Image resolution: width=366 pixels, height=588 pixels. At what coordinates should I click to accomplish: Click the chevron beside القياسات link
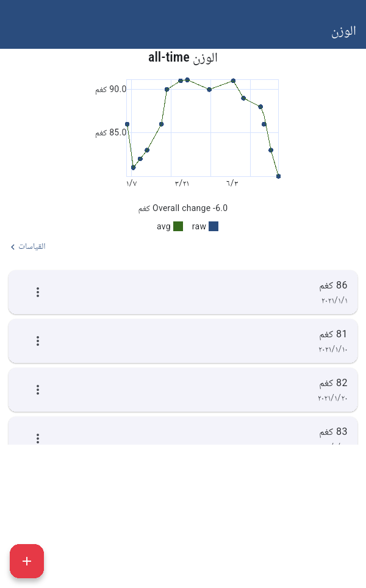[13, 247]
